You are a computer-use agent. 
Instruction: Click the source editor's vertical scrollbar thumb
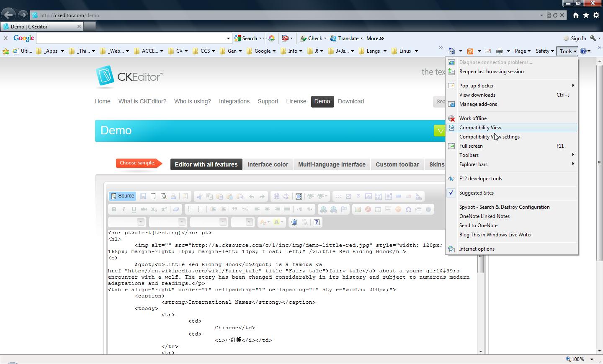point(481,264)
